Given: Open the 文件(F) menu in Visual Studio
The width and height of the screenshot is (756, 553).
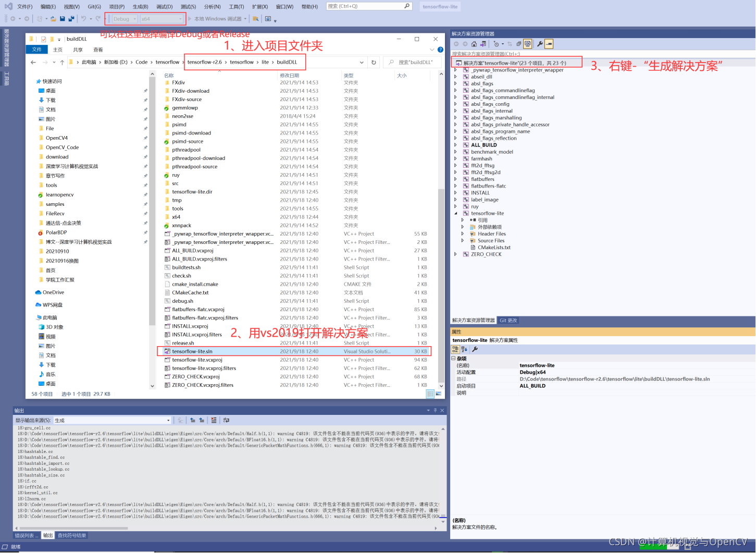Looking at the screenshot, I should point(24,7).
